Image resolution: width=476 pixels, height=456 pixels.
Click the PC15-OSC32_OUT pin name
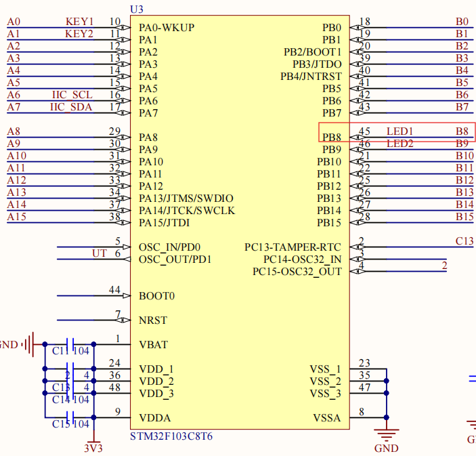pyautogui.click(x=297, y=272)
